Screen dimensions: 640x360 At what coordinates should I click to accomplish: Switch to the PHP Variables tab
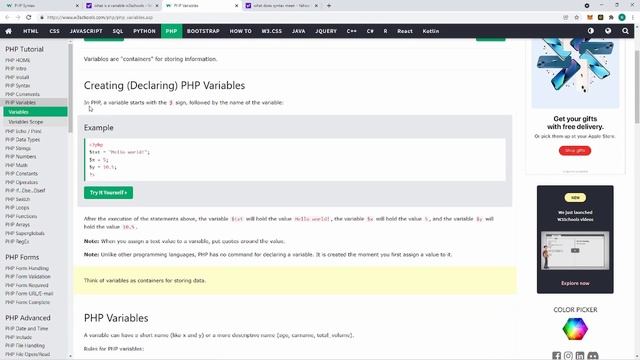pos(202,6)
